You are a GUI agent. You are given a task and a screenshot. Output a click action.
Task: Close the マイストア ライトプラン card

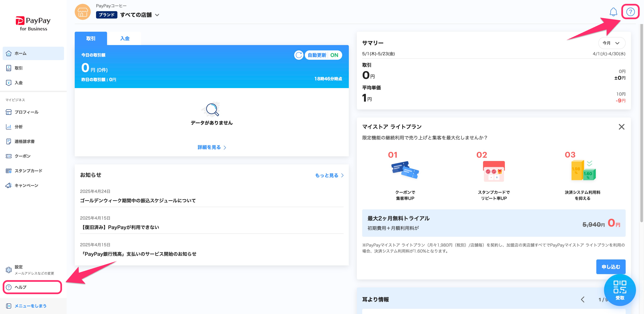coord(621,127)
